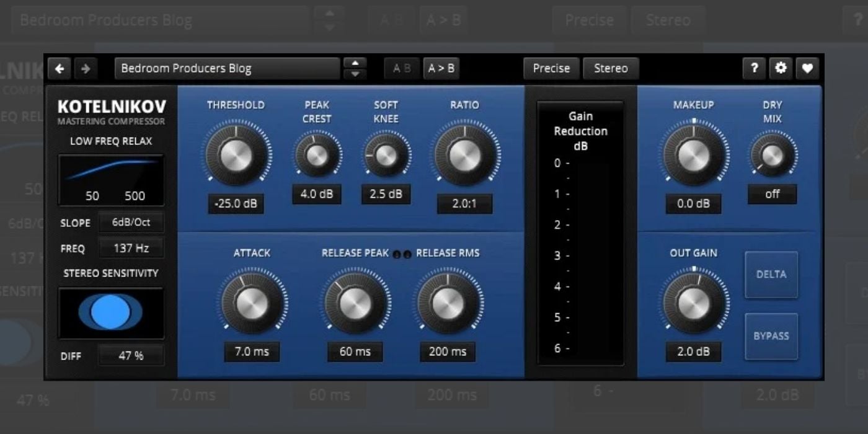868x434 pixels.
Task: Click the Release RMS knob
Action: (x=448, y=303)
